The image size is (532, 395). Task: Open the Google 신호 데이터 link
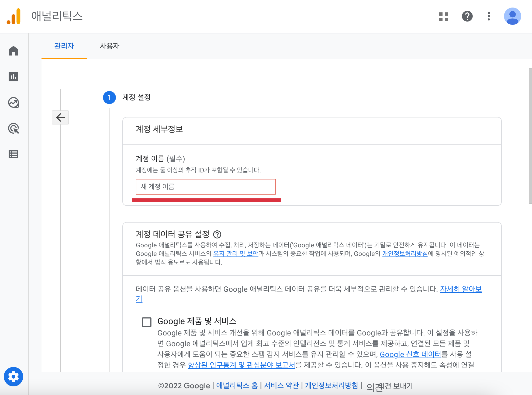point(410,354)
